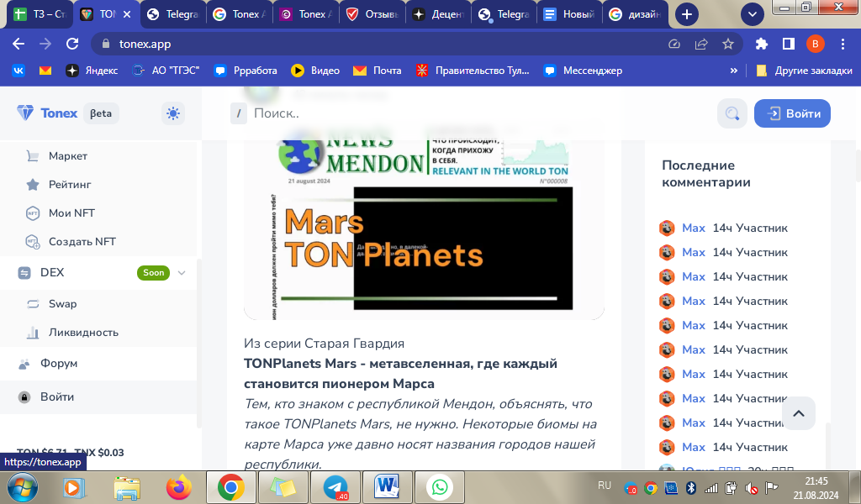This screenshot has height=504, width=861.
Task: Click the scroll-to-top arrow button
Action: 799,413
